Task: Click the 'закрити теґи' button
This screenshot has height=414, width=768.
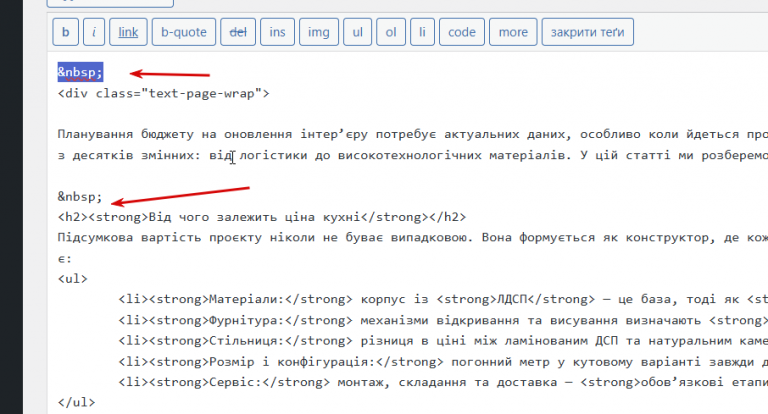Action: coord(588,32)
